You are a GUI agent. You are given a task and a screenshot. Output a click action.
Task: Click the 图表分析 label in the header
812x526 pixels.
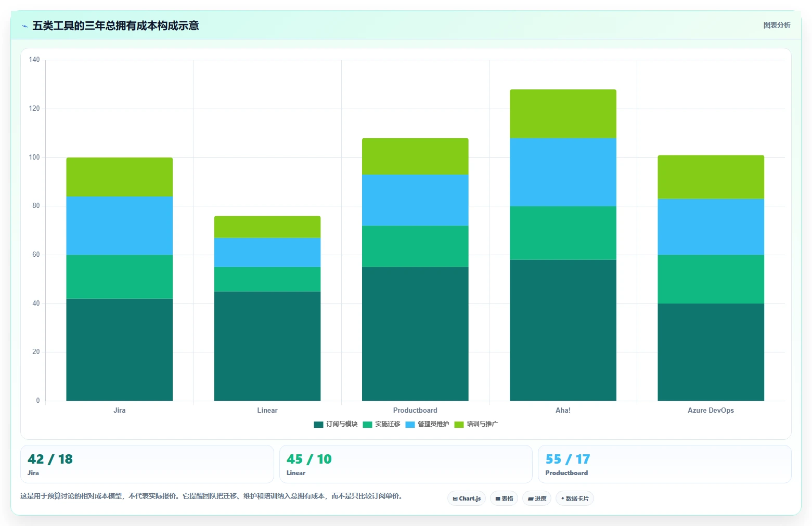click(x=777, y=25)
